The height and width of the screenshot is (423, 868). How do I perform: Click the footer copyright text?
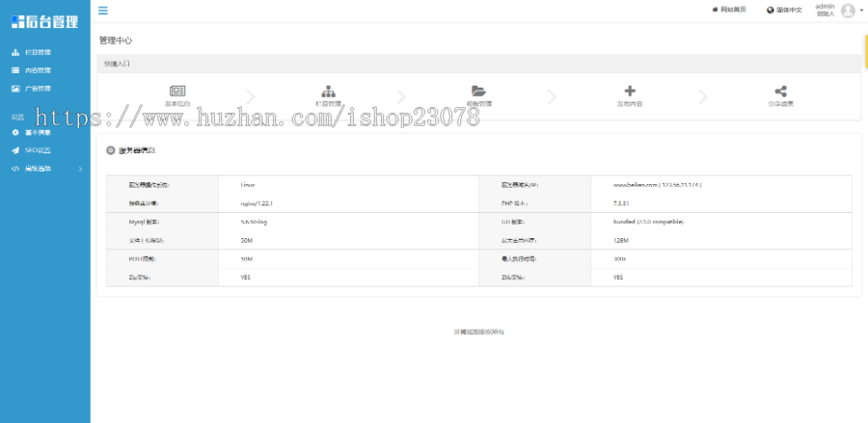click(478, 331)
